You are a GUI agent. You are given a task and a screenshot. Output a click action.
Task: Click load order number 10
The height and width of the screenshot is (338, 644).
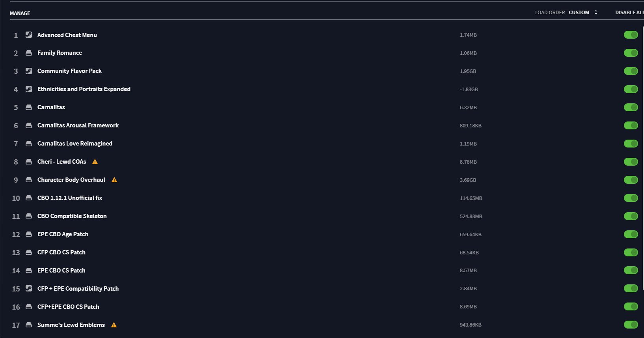[16, 198]
